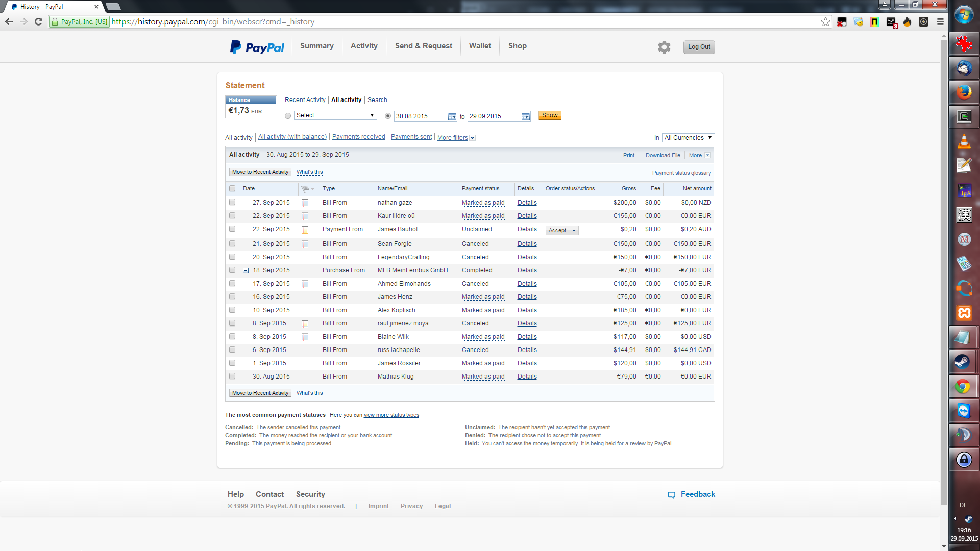980x551 pixels.
Task: Tick the checkbox for 27. Sep 2015 row
Action: [x=232, y=203]
